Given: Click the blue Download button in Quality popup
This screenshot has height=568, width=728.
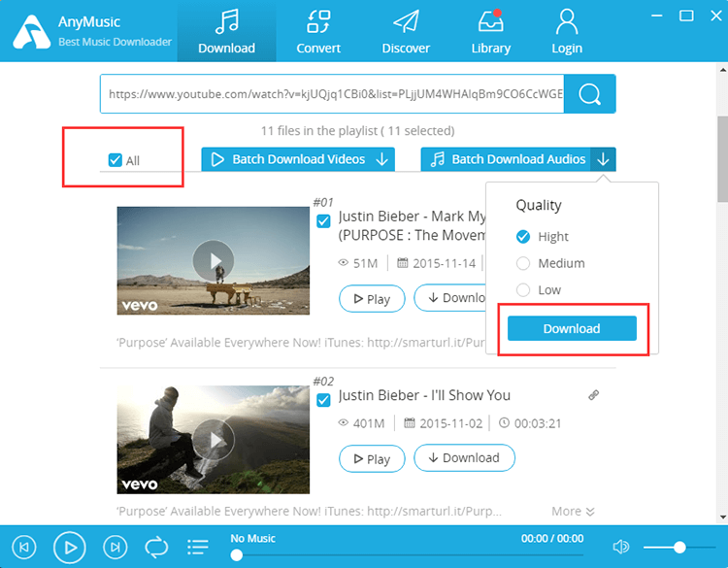Looking at the screenshot, I should 572,328.
